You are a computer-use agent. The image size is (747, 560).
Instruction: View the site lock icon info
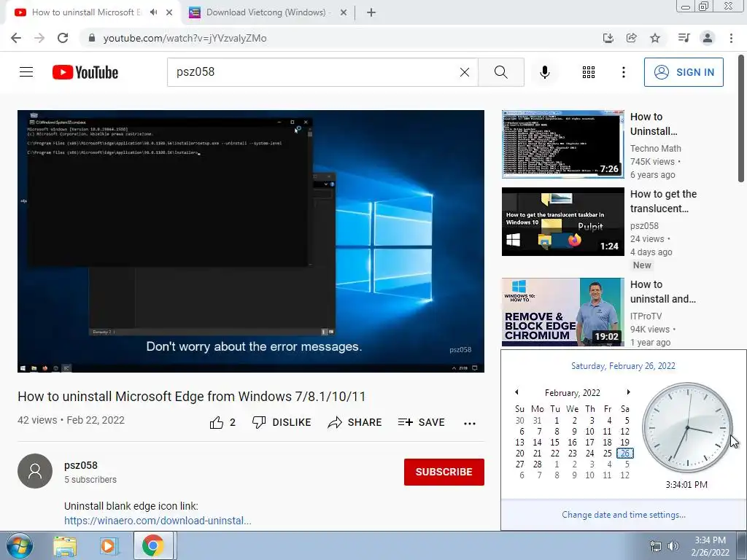(x=93, y=38)
